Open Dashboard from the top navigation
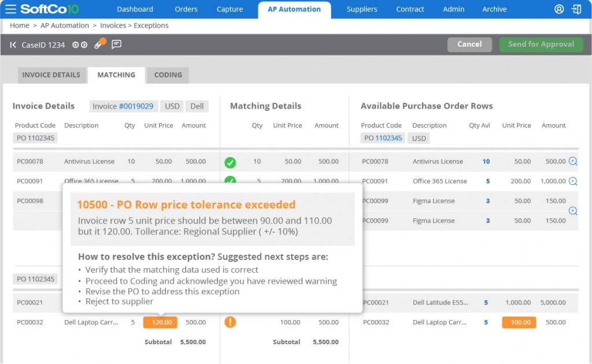Screen dimensions: 592x364 tap(135, 9)
